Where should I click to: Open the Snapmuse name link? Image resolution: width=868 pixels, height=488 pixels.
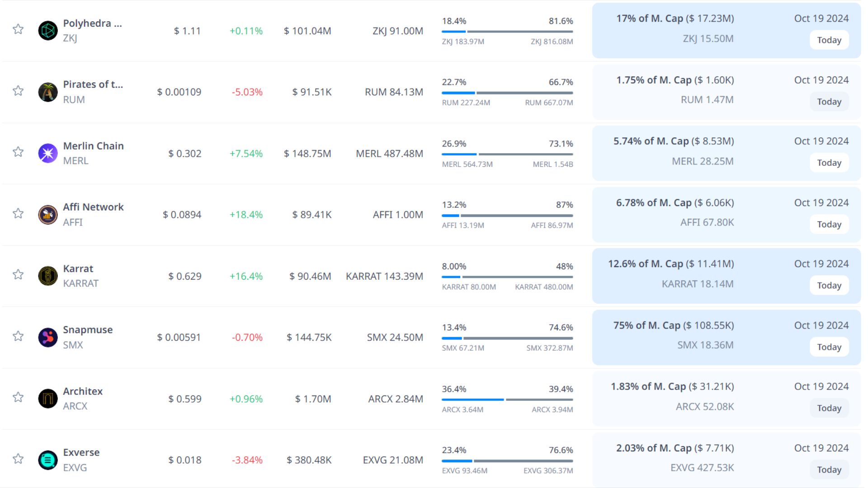point(88,330)
